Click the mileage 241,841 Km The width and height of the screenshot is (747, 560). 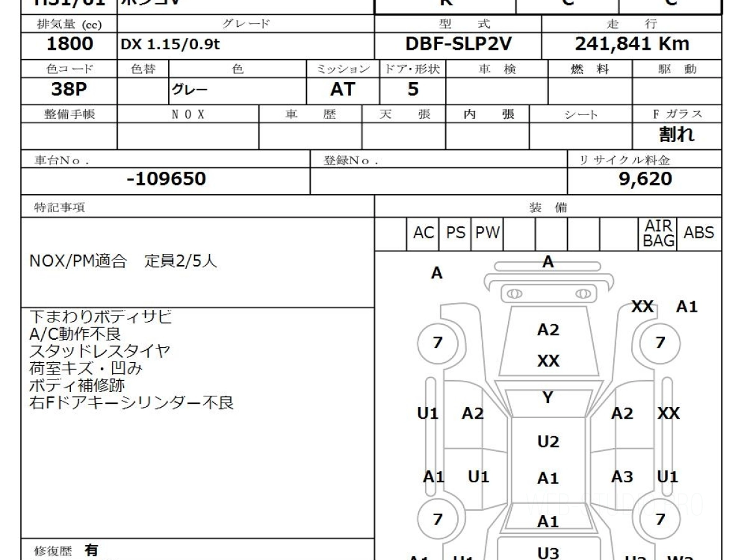(x=632, y=44)
